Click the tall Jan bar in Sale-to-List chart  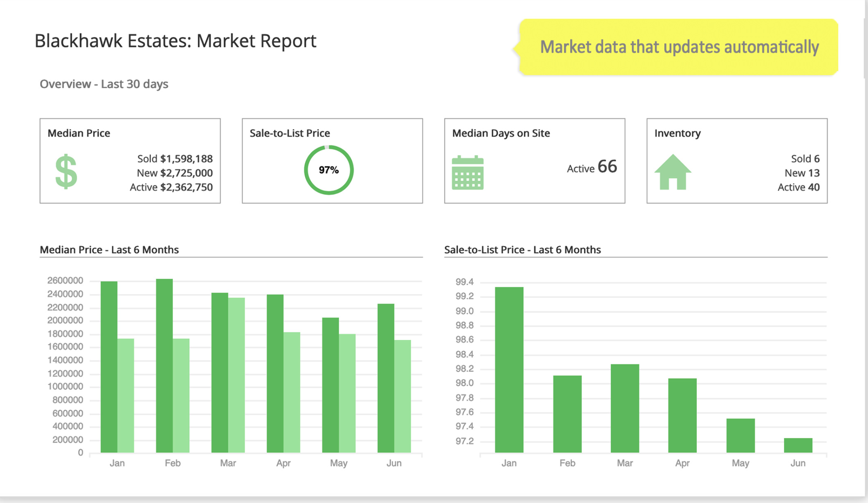click(x=509, y=369)
